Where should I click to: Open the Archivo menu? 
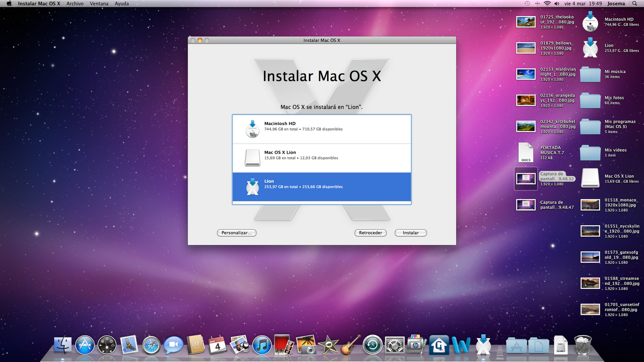pos(75,4)
